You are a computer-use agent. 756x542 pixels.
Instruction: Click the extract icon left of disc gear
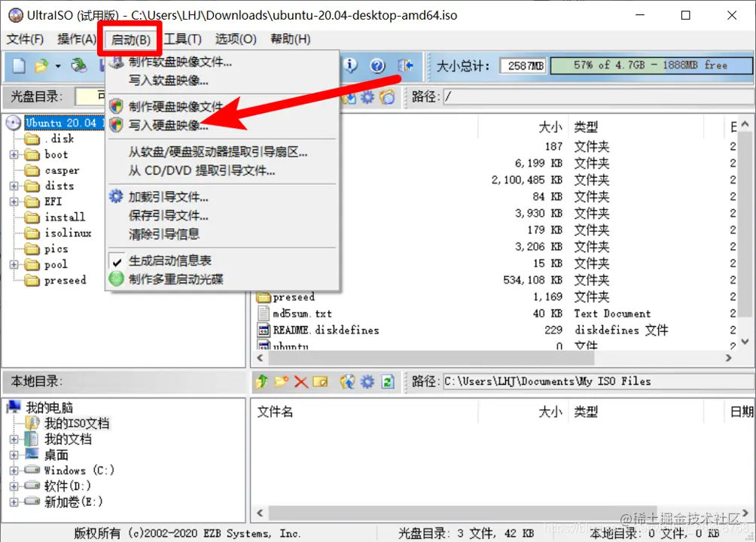click(349, 97)
